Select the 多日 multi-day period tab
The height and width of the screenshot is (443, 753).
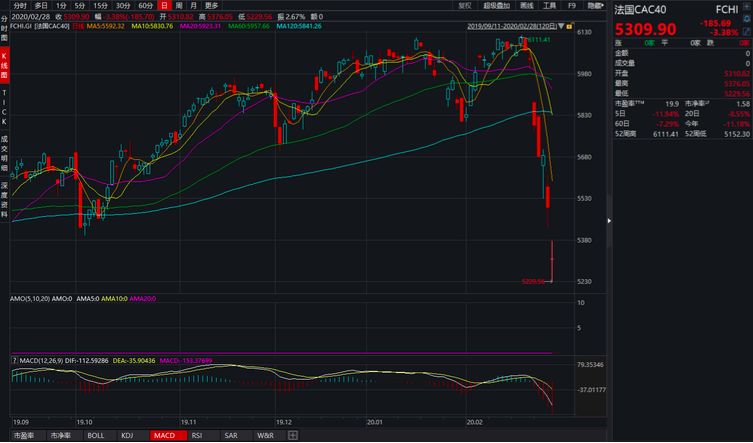click(41, 5)
